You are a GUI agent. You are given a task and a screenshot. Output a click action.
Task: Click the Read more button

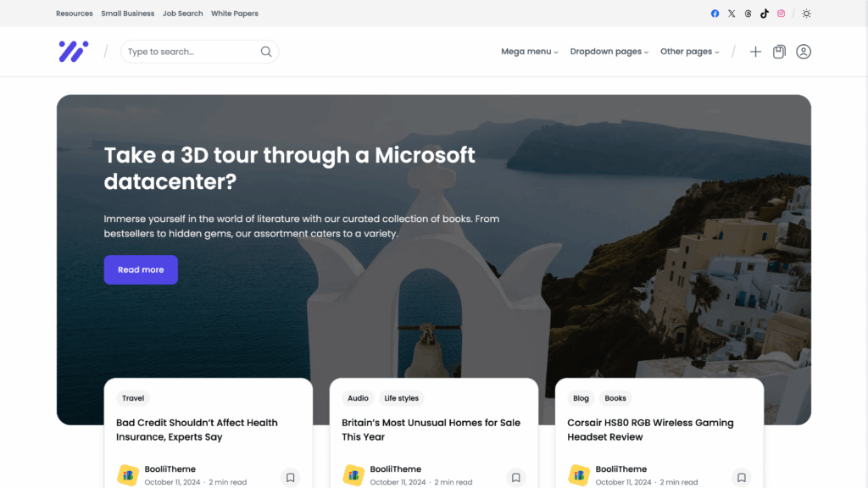(x=141, y=269)
